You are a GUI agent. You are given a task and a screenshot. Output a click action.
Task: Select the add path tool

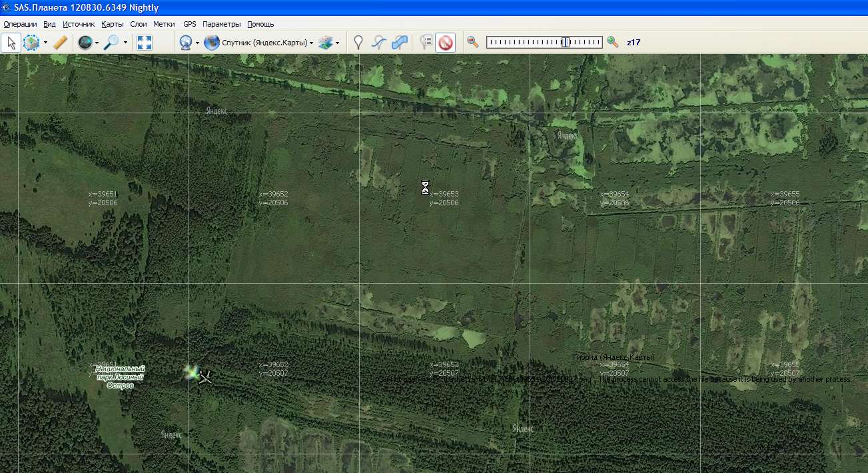pyautogui.click(x=378, y=43)
